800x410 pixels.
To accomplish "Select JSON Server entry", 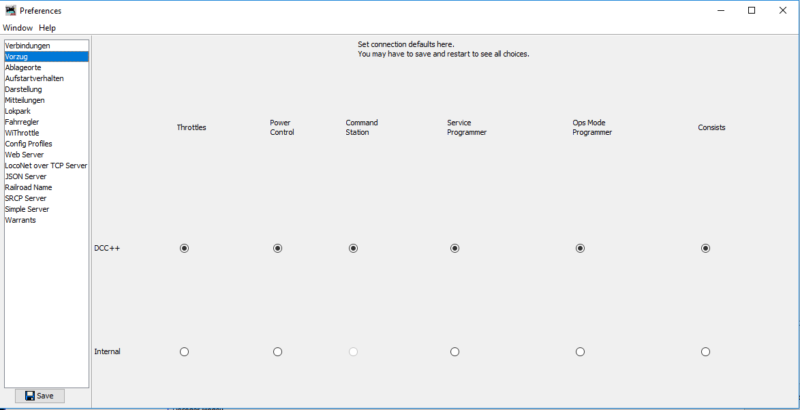I will click(x=46, y=176).
